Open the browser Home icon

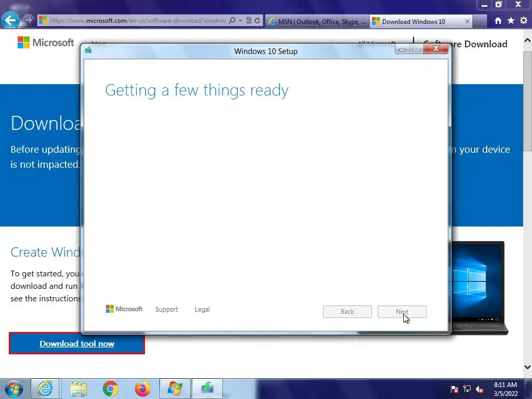point(498,21)
